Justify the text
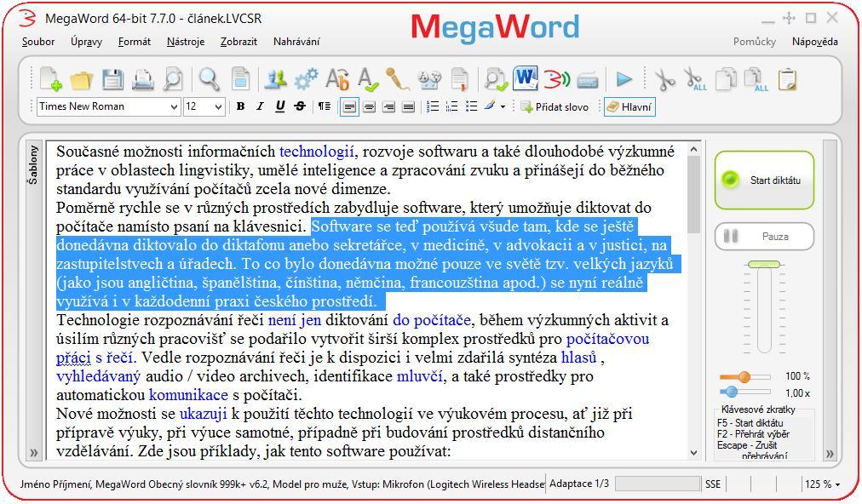 (408, 106)
